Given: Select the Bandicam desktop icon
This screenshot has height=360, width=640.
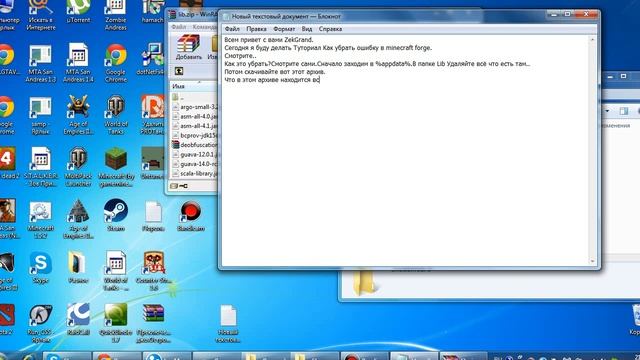Looking at the screenshot, I should (x=191, y=216).
